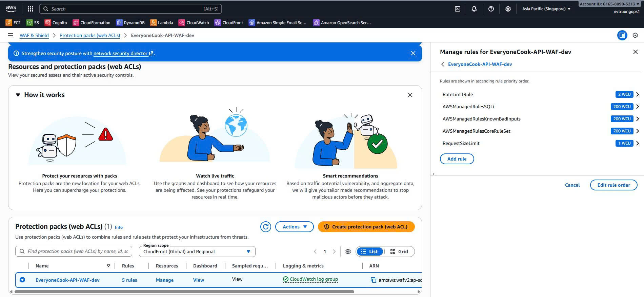This screenshot has width=644, height=297.
Task: Open Amazon Simple Email Service shortcut
Action: tap(278, 23)
